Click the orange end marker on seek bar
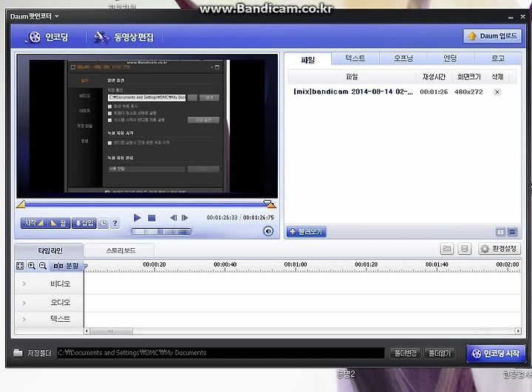Image resolution: width=532 pixels, height=392 pixels. [x=271, y=205]
